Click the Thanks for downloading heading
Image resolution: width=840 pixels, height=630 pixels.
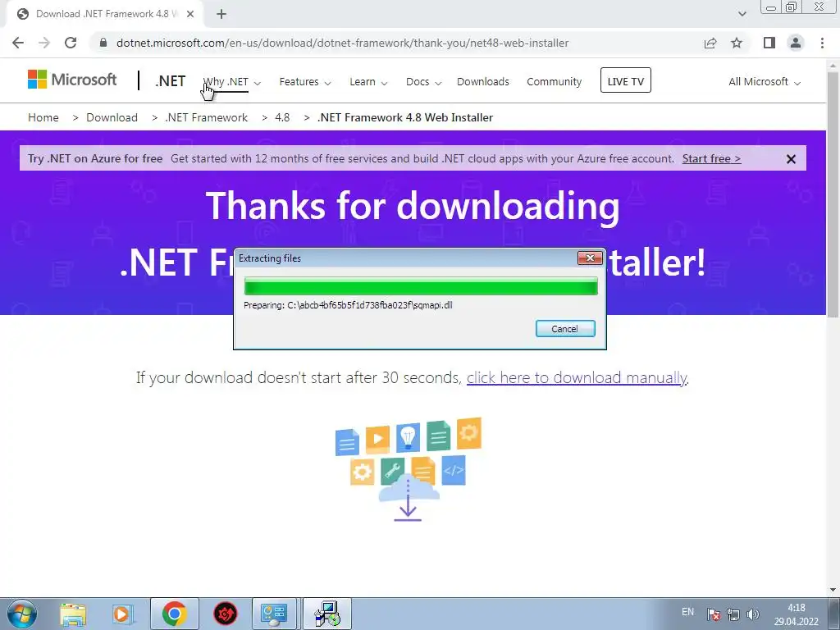tap(413, 205)
